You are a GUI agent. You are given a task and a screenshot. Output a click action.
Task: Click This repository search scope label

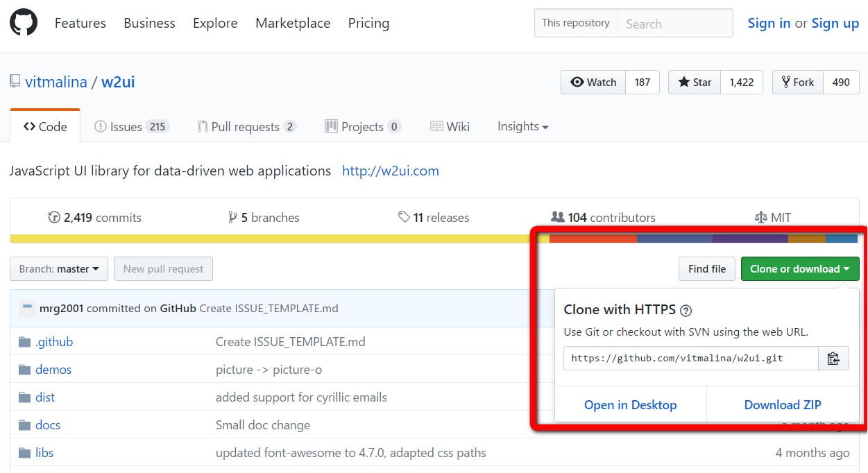tap(576, 23)
